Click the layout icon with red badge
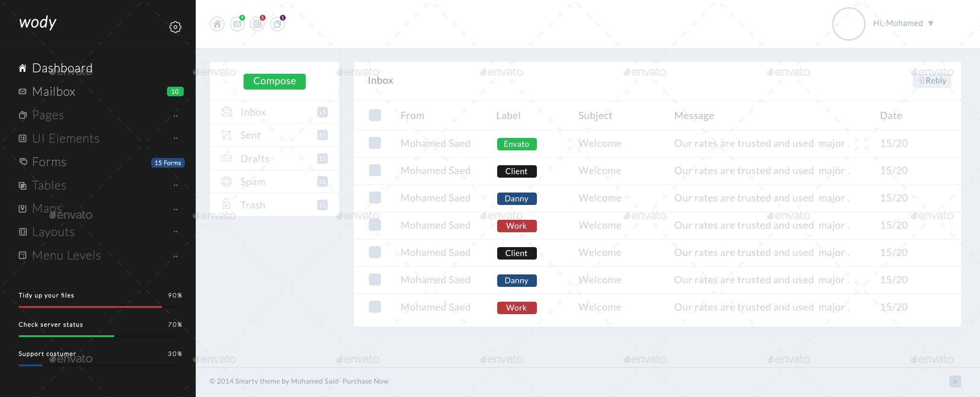Image resolution: width=980 pixels, height=397 pixels. click(257, 24)
